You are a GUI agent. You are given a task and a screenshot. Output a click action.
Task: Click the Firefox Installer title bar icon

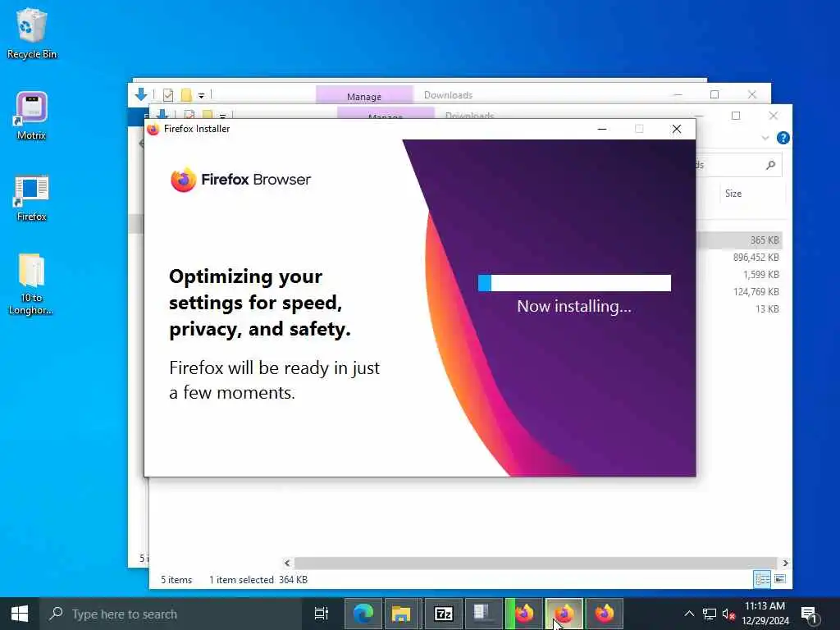click(153, 129)
